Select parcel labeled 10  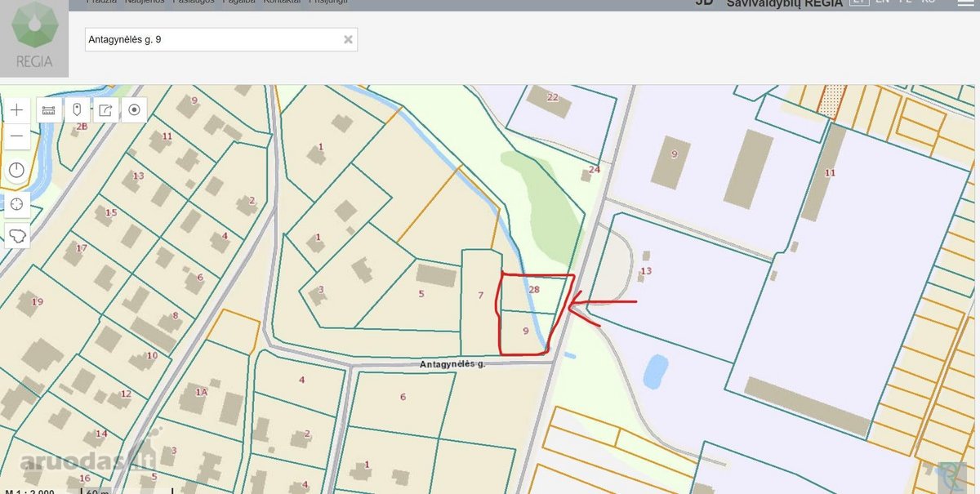[x=151, y=355]
